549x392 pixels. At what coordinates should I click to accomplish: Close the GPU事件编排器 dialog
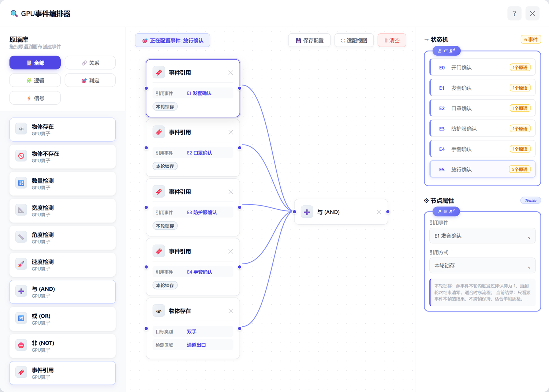(532, 14)
